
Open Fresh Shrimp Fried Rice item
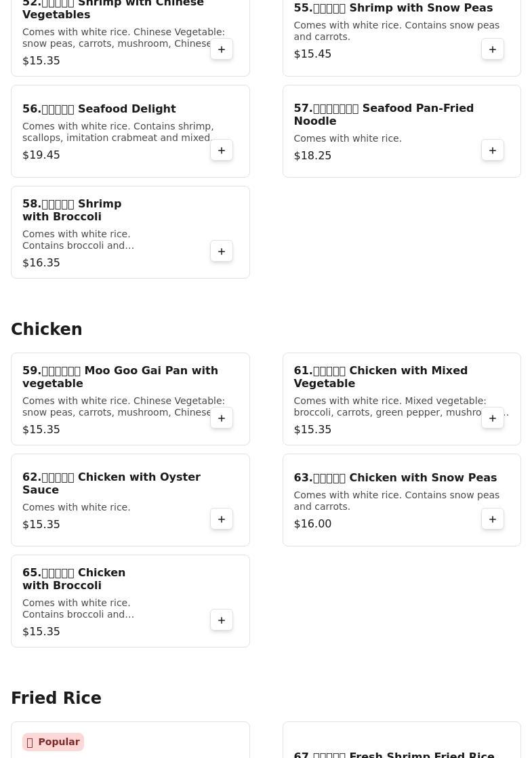[x=394, y=753]
